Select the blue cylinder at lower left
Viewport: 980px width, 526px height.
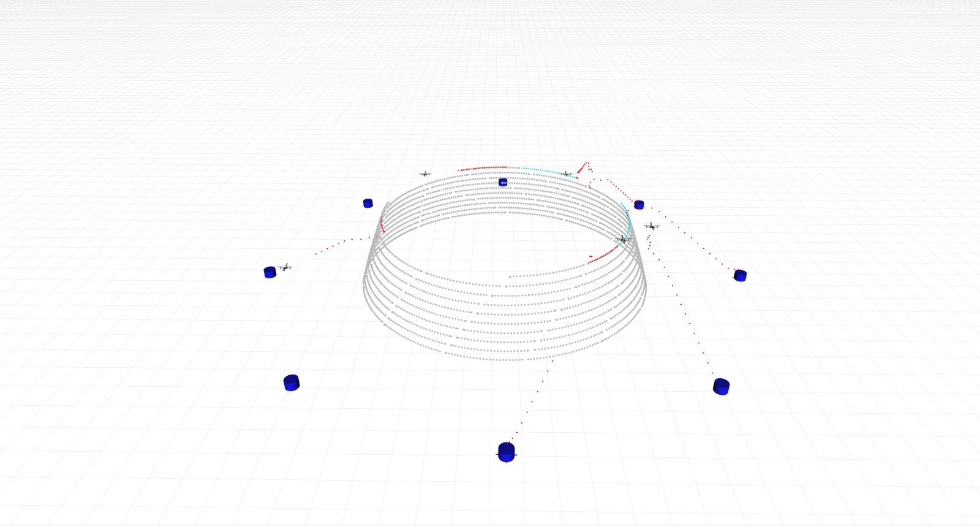[x=292, y=383]
